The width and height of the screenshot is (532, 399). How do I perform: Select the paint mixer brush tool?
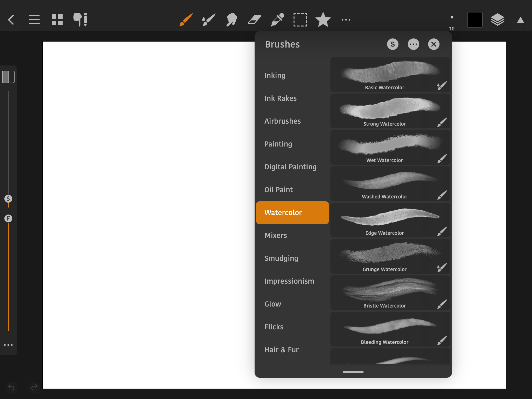[209, 20]
